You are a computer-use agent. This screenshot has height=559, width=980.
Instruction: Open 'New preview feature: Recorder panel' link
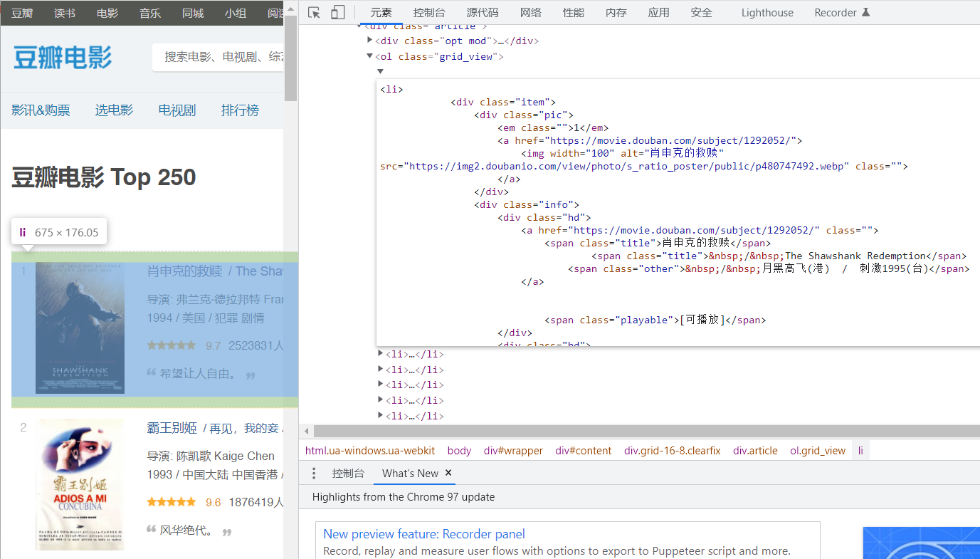424,534
